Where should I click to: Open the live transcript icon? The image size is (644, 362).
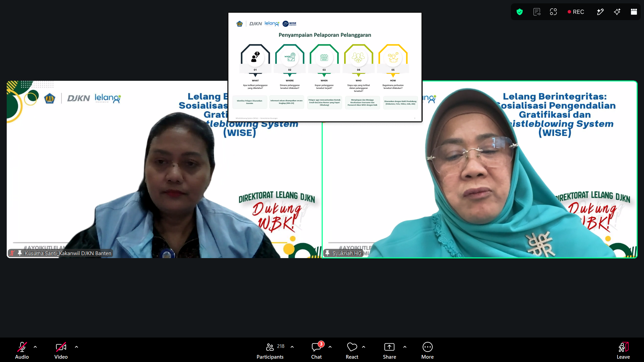[x=537, y=12]
